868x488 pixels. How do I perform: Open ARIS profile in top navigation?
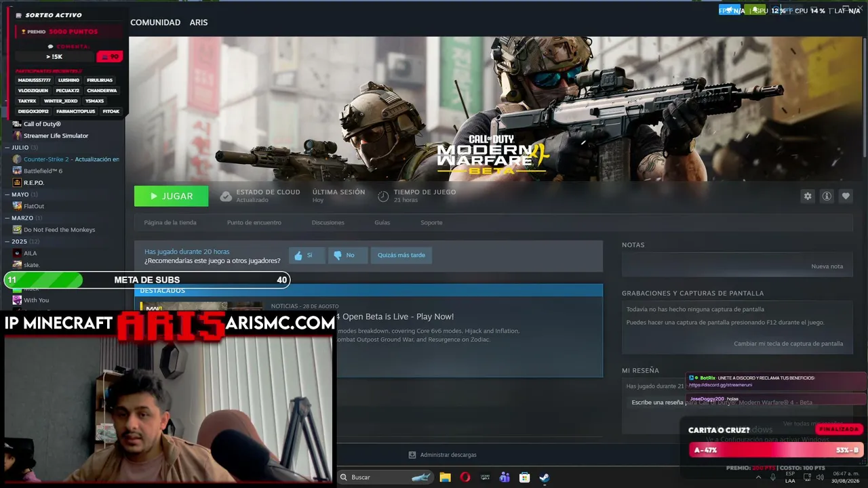199,22
